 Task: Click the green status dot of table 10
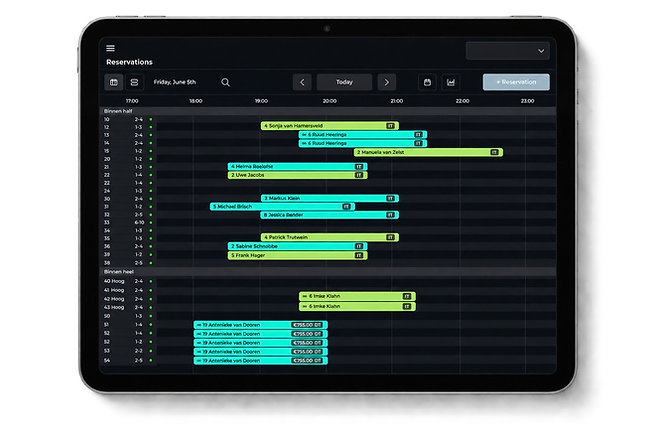[151, 119]
